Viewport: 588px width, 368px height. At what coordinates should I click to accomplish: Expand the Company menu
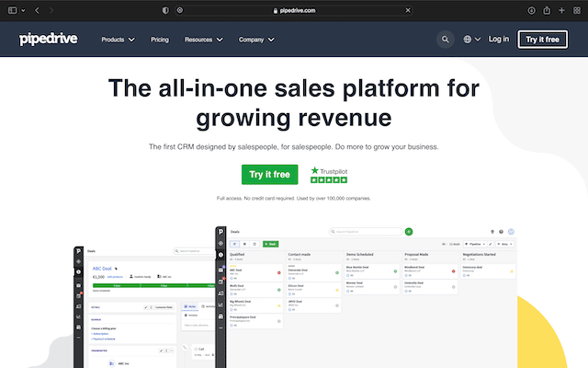coord(256,40)
